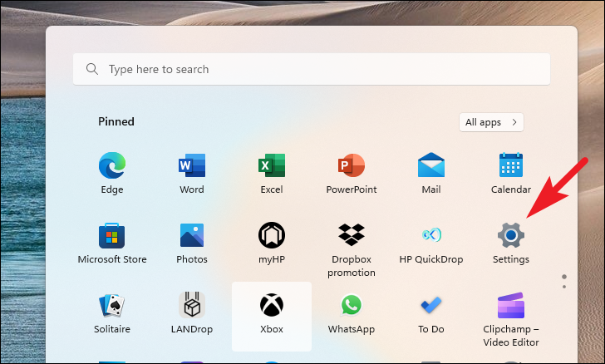Start the Solitaire game
Screen dimensions: 605x364
(112, 312)
